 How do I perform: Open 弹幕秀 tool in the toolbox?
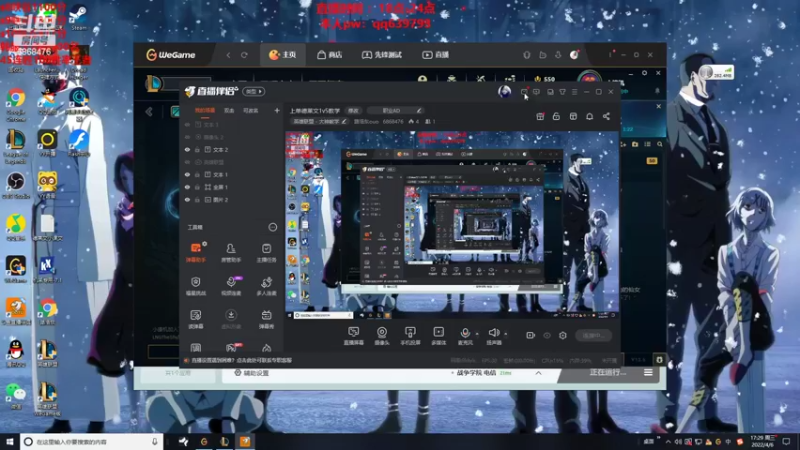(266, 319)
